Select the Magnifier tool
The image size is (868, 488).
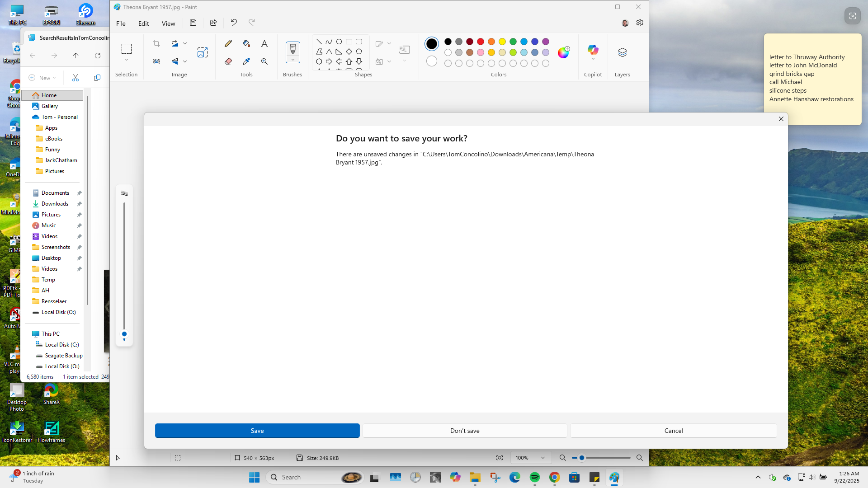(264, 61)
